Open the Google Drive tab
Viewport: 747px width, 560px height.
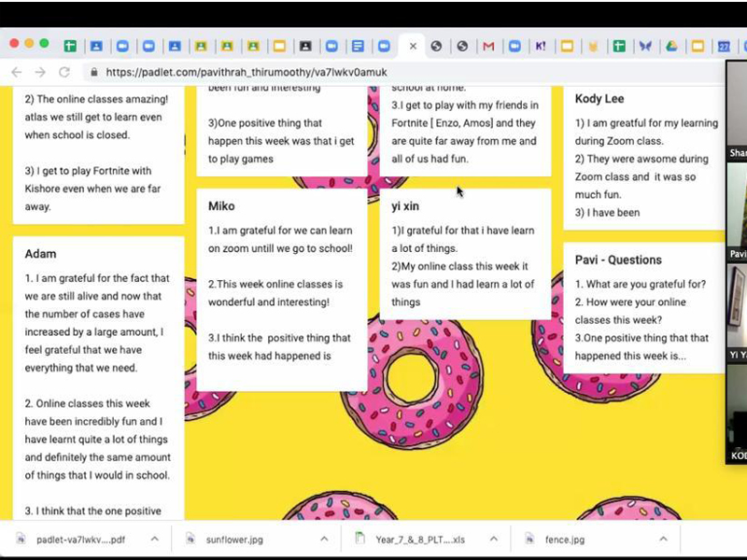[x=671, y=46]
